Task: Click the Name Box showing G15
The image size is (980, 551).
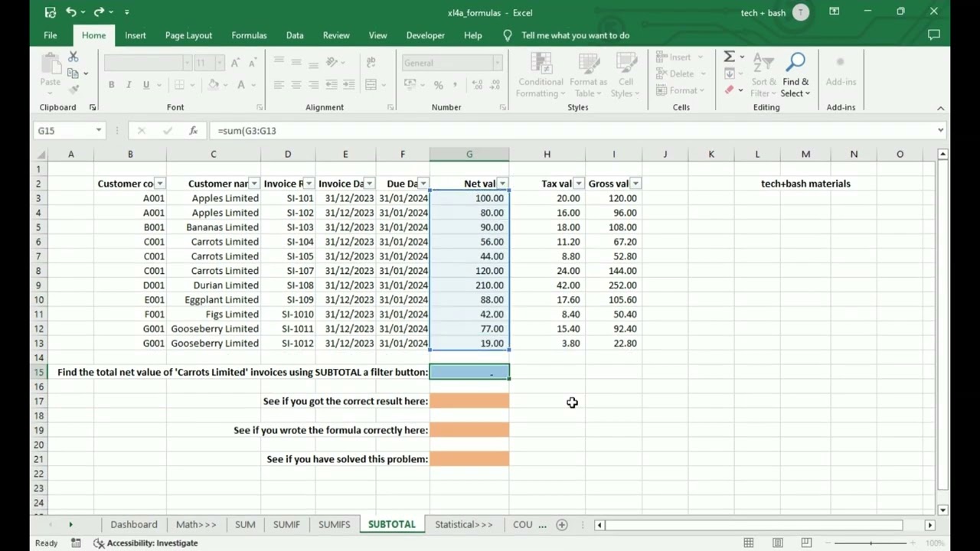Action: (64, 131)
